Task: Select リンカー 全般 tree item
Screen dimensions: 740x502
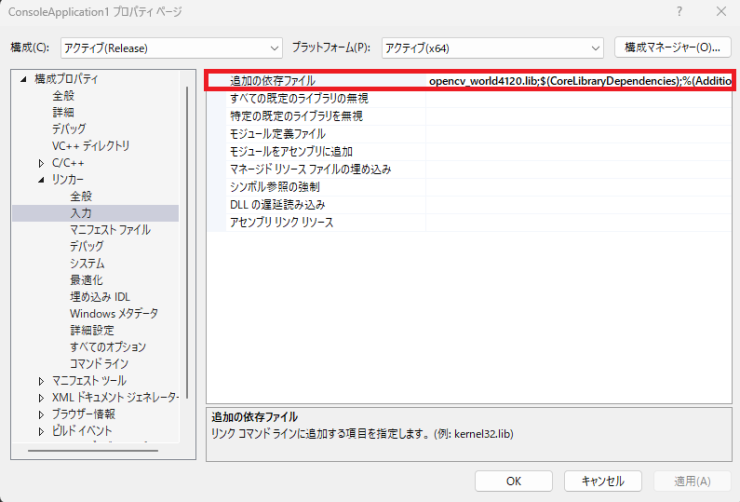Action: click(x=81, y=197)
